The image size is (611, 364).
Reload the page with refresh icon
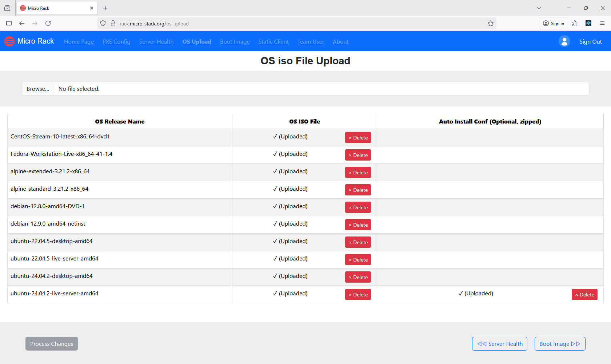[x=48, y=23]
